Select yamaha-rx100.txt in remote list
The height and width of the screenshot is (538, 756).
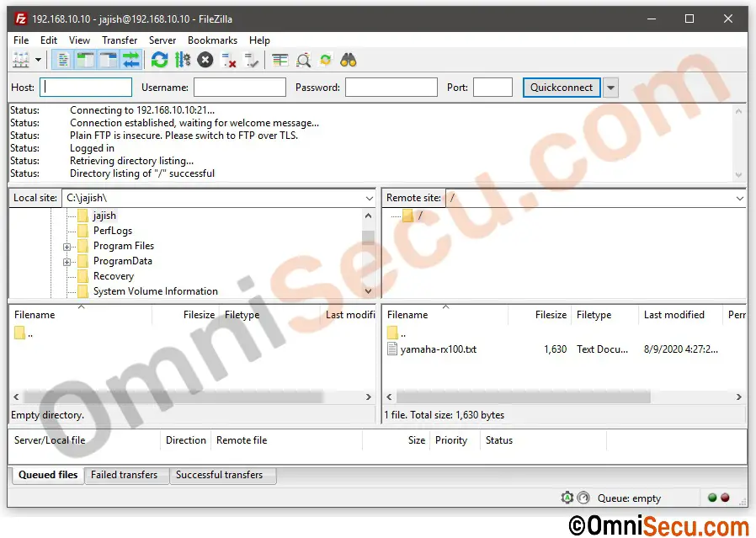(x=439, y=349)
